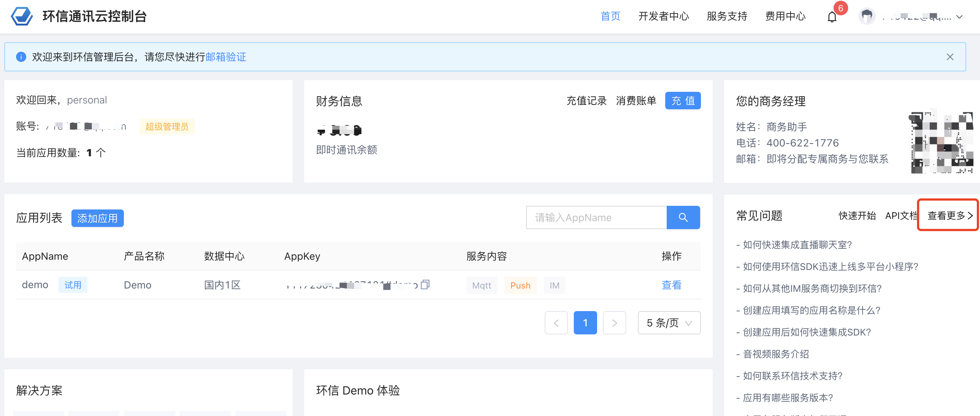980x416 pixels.
Task: Go to 首页 tab
Action: (x=610, y=16)
